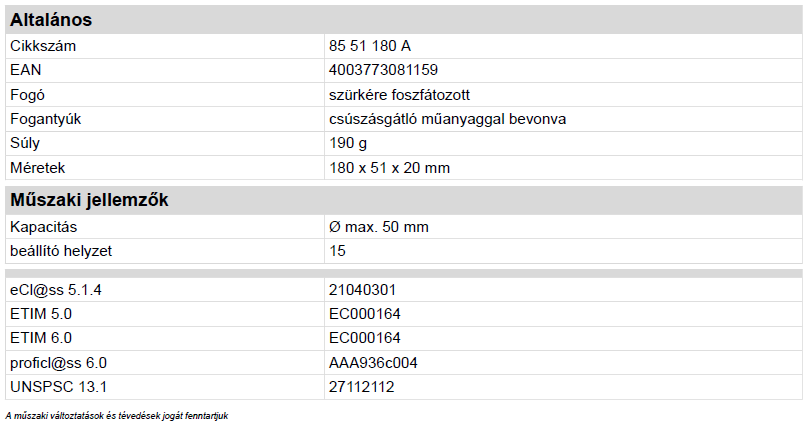
Task: Select the UNSPSC code 27112112
Action: coord(363,386)
